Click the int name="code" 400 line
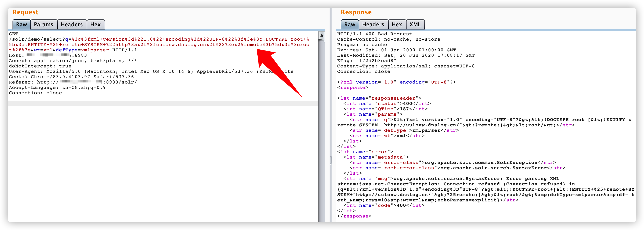644x230 pixels. 384,205
